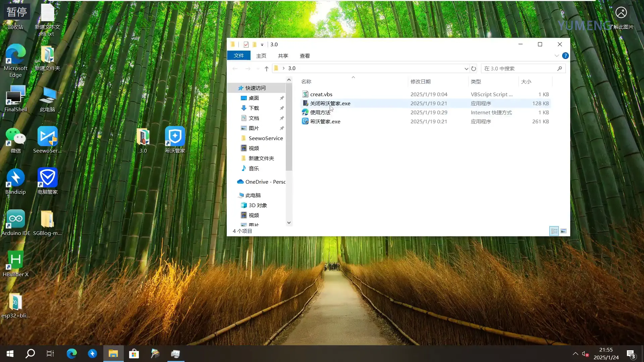Switch to the 查看 ribbon tab
Screen dimensions: 644x362
[305, 56]
